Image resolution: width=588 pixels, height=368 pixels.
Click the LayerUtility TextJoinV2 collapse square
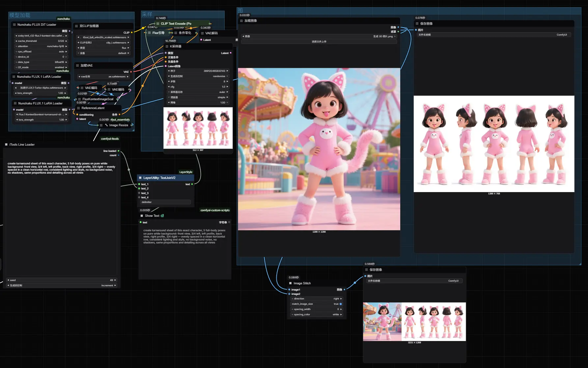point(140,178)
